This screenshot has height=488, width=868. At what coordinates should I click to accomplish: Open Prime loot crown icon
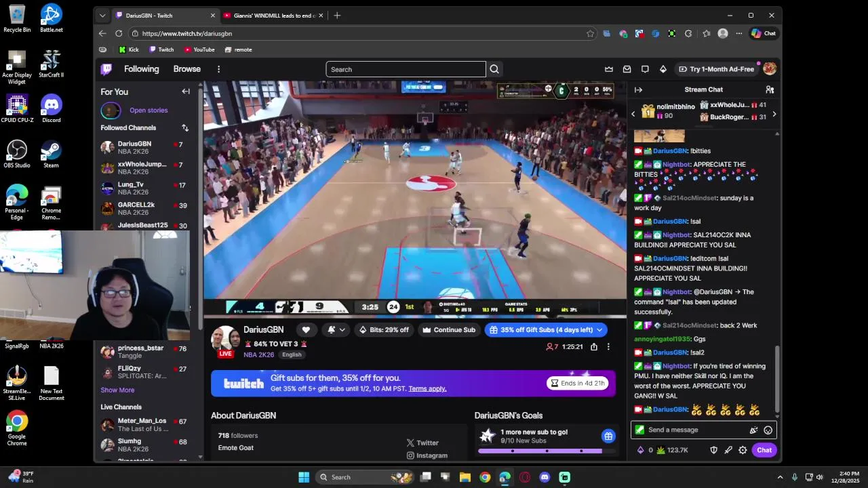coord(609,69)
